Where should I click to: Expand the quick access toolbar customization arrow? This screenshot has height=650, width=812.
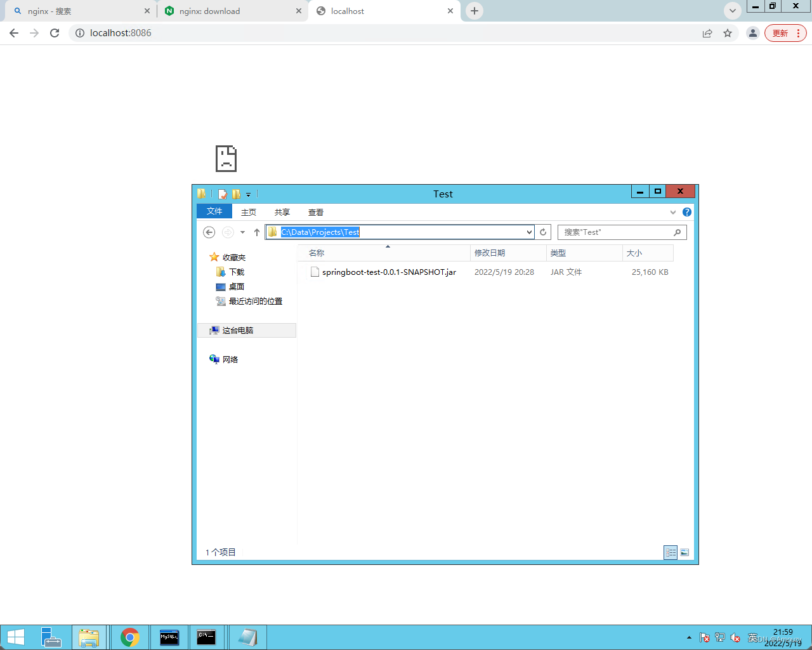(x=248, y=194)
